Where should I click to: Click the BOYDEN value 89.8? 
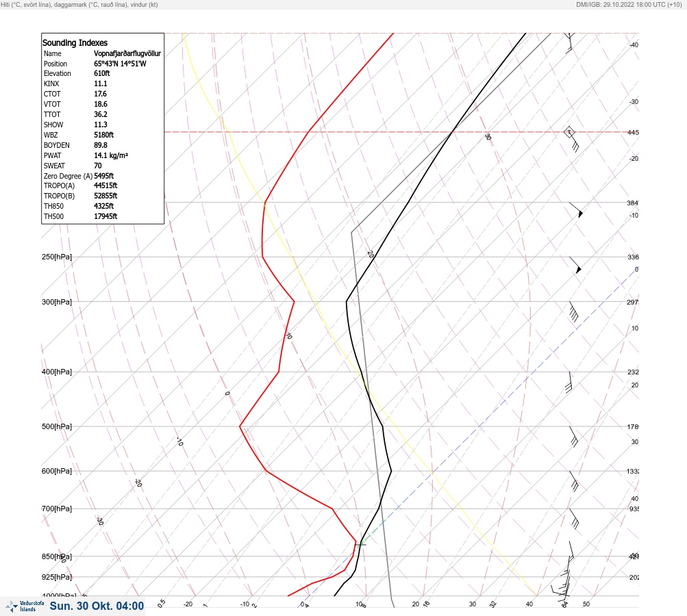(100, 145)
